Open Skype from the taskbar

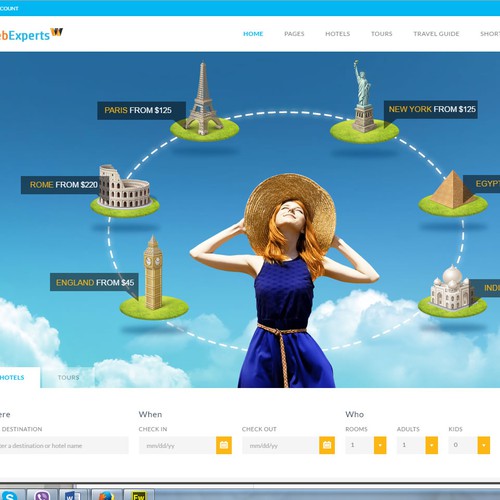[9, 496]
